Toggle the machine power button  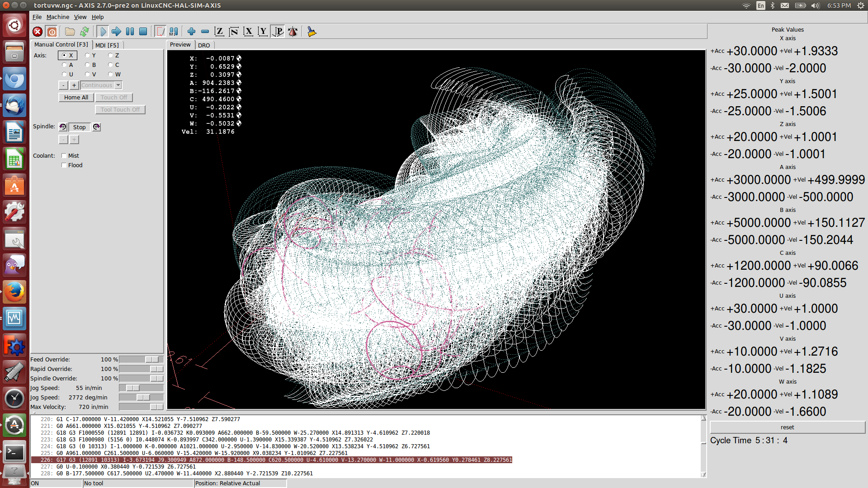pyautogui.click(x=52, y=32)
